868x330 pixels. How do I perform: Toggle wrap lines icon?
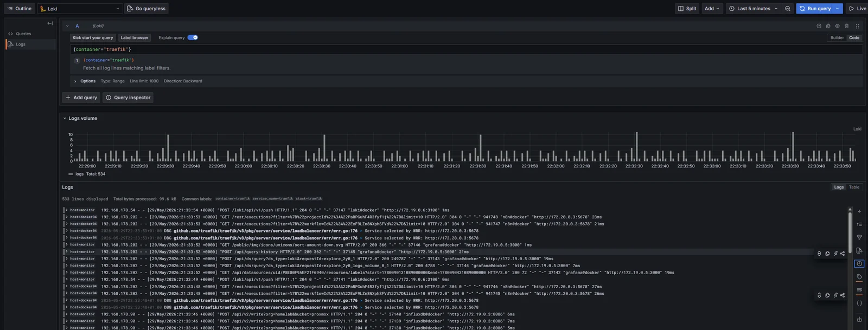coord(859,290)
